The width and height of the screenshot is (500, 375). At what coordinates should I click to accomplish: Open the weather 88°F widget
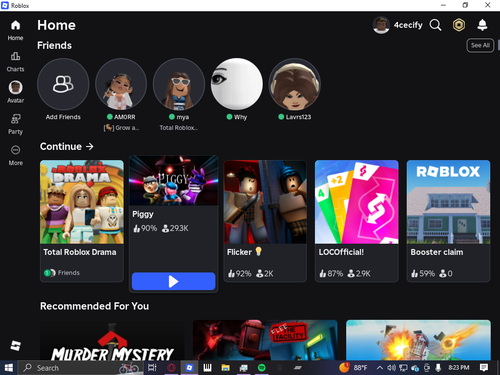353,368
